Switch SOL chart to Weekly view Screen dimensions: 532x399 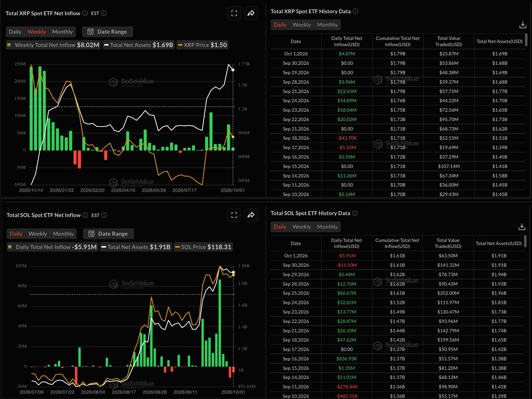pyautogui.click(x=38, y=234)
